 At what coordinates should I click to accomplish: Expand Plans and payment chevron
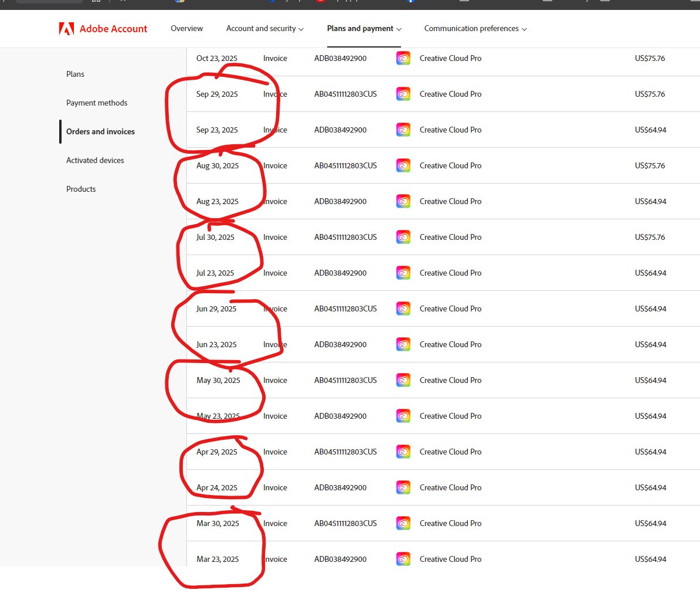pos(399,29)
